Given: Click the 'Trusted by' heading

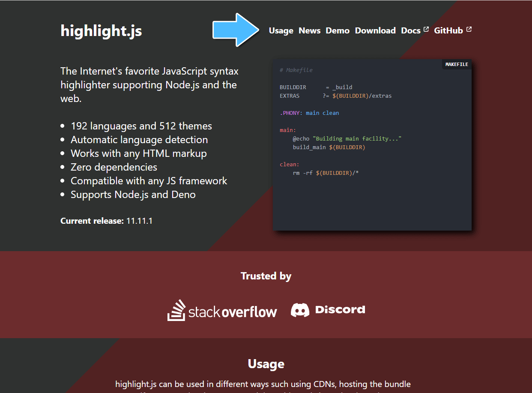Looking at the screenshot, I should coord(266,276).
